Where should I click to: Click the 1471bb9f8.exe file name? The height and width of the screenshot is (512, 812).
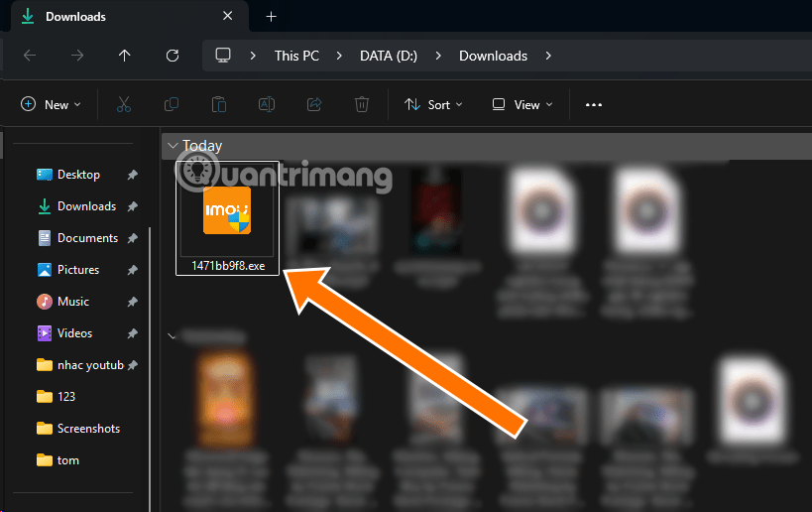(228, 266)
